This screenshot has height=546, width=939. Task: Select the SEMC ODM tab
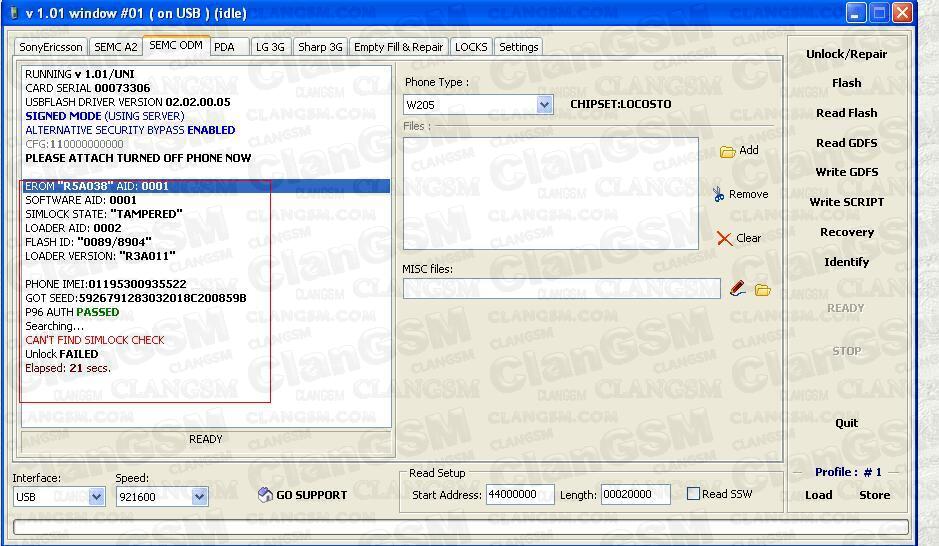tap(176, 46)
